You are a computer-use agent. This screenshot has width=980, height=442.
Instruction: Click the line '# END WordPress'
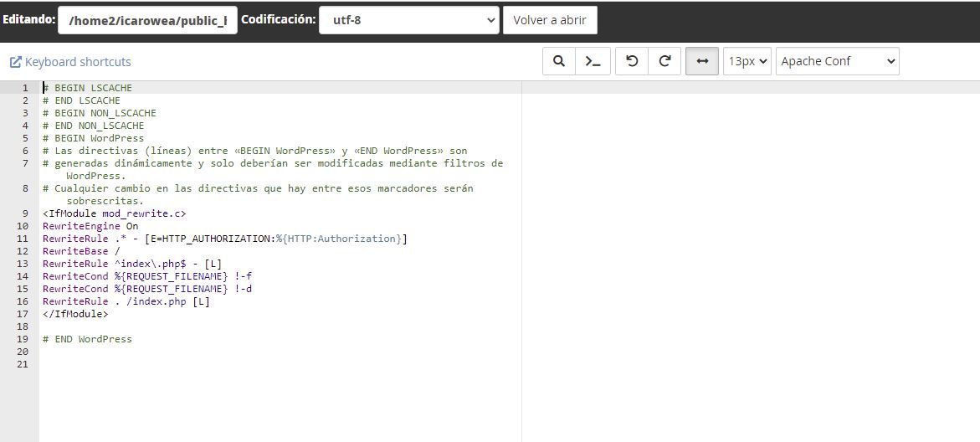88,339
